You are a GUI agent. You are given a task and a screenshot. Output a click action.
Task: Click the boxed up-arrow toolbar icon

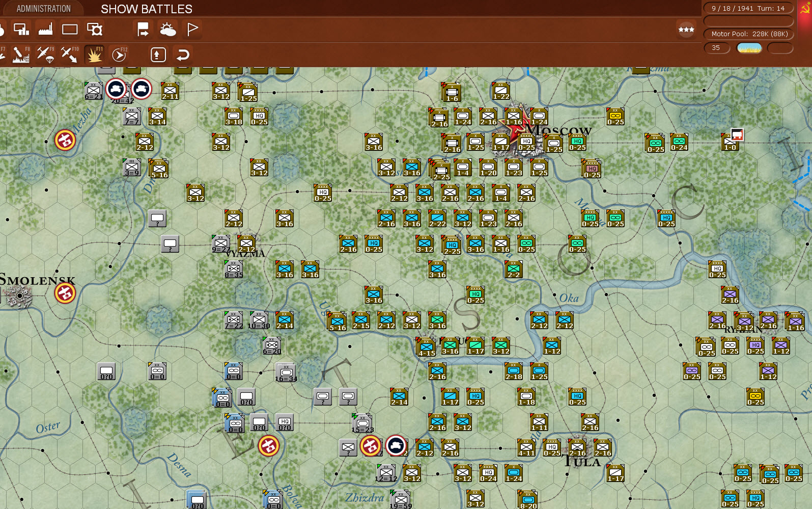[x=158, y=55]
